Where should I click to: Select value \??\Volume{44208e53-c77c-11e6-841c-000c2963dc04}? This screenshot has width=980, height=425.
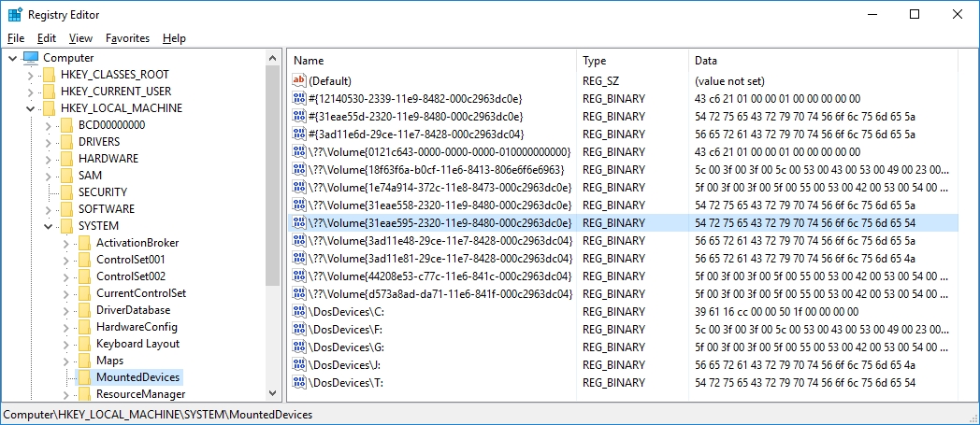[x=440, y=276]
